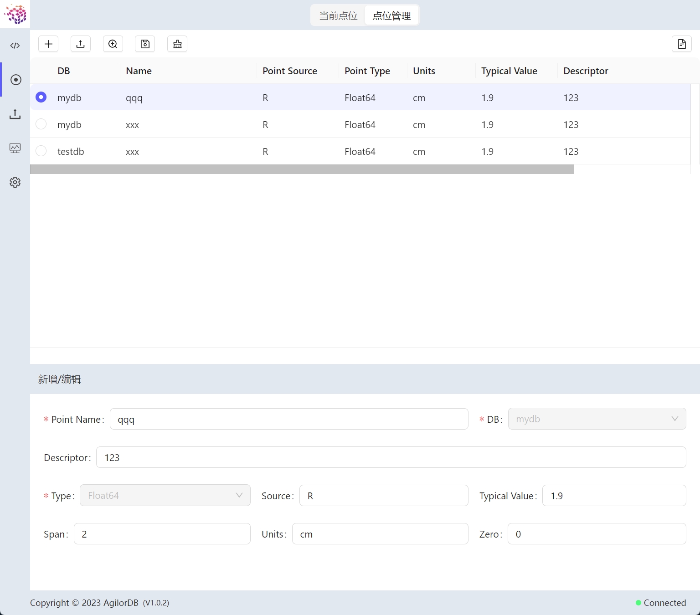Click the Connected status indicator
The height and width of the screenshot is (615, 700).
[x=661, y=603]
